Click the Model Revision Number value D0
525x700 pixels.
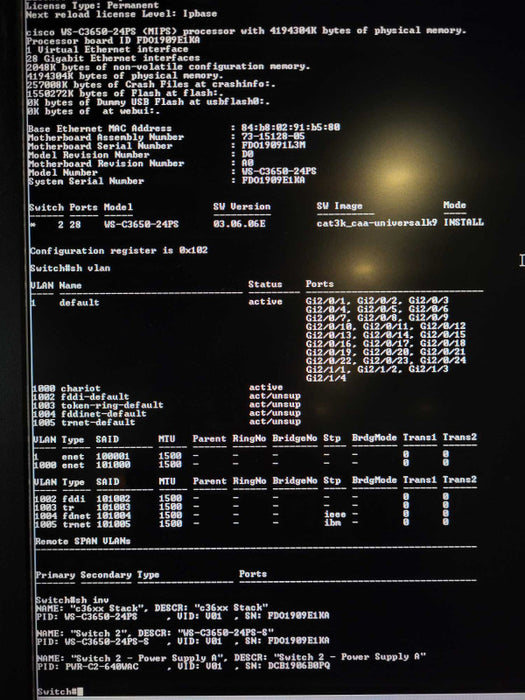(x=247, y=154)
